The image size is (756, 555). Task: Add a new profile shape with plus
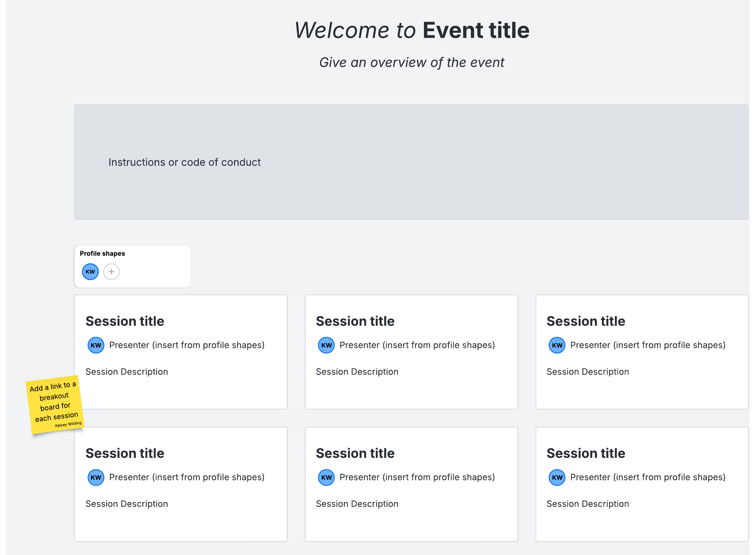[111, 272]
